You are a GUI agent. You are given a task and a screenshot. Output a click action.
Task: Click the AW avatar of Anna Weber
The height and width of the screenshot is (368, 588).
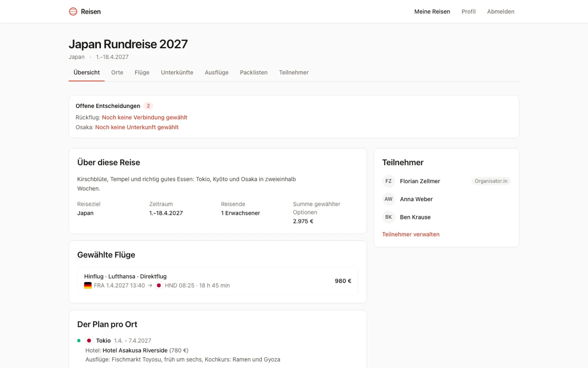[389, 199]
